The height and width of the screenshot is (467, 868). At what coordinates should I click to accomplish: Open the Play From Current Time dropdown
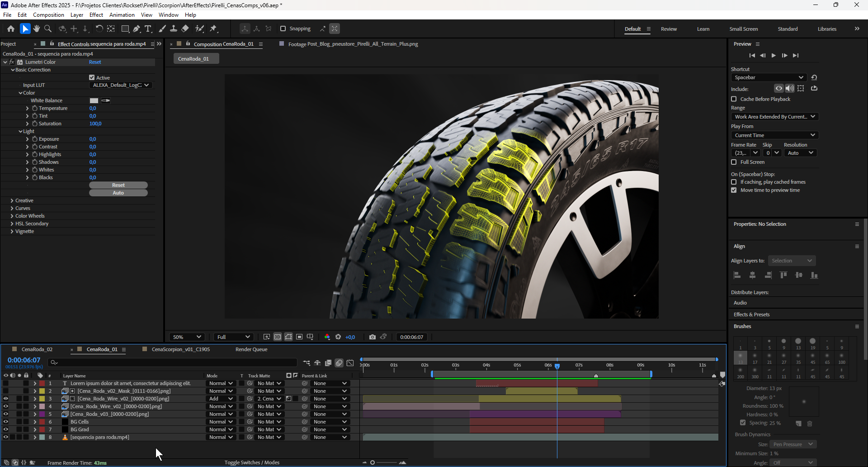pyautogui.click(x=775, y=135)
